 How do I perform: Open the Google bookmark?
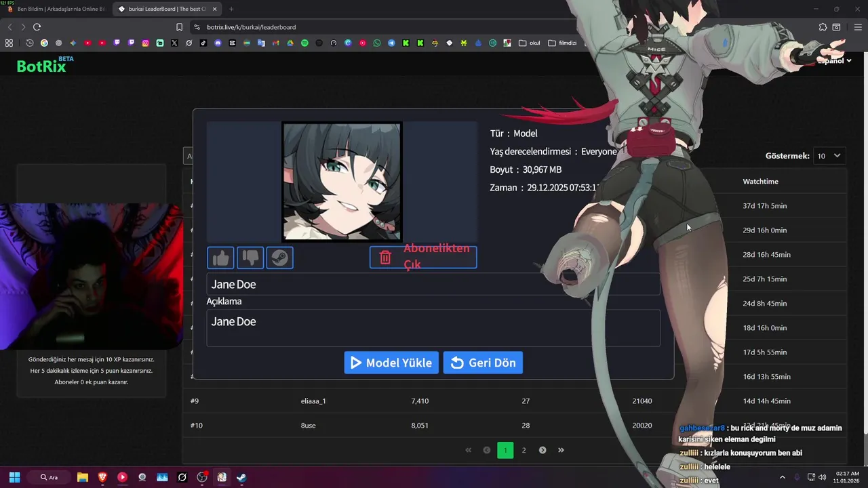pyautogui.click(x=44, y=43)
